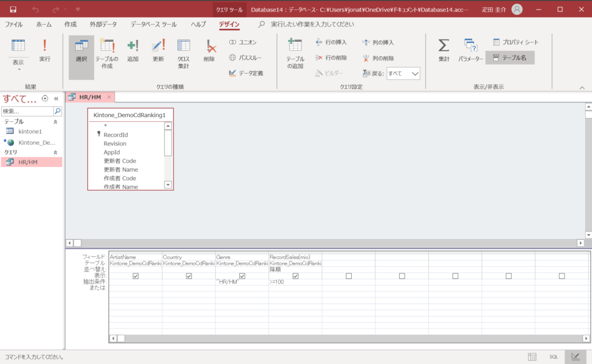The image size is (592, 364).
Task: Open the Quick Access Toolbar customize arrow
Action: coord(78,9)
